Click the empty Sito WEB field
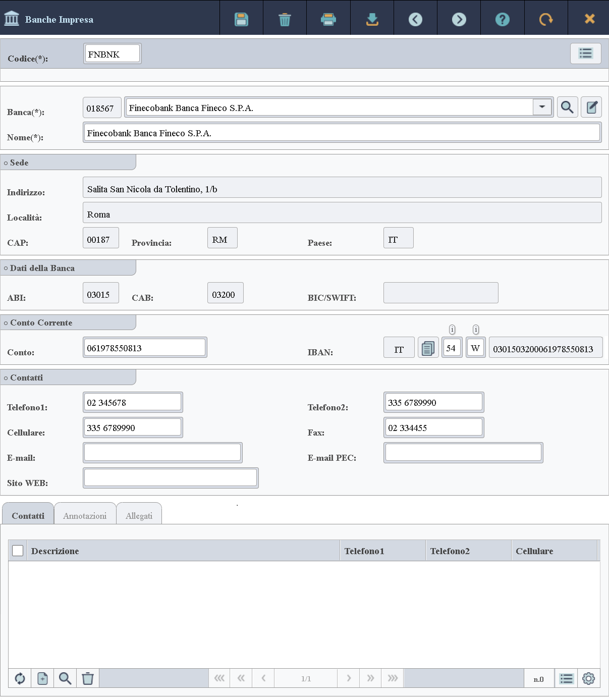This screenshot has height=700, width=609. (x=171, y=478)
